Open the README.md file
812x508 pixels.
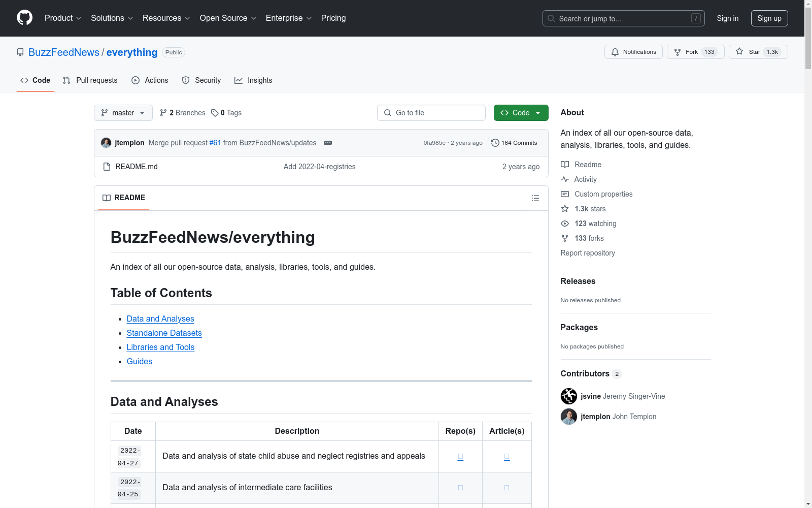pyautogui.click(x=137, y=167)
